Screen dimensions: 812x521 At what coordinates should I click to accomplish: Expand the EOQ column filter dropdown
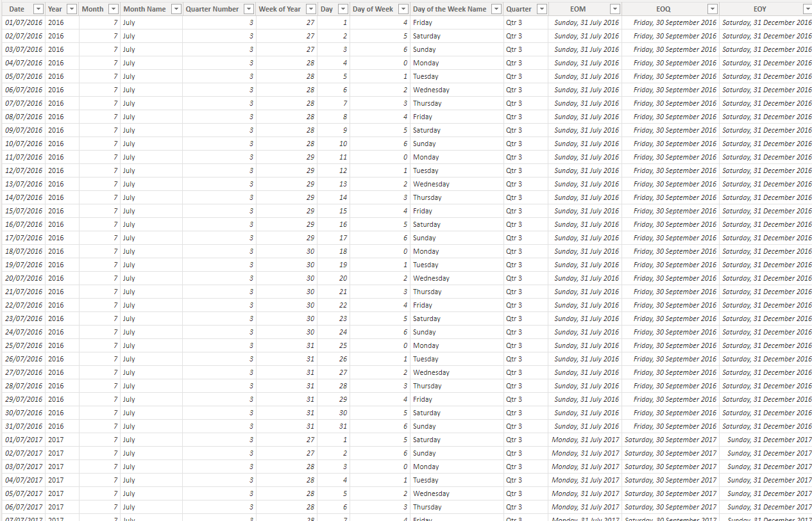(x=712, y=9)
